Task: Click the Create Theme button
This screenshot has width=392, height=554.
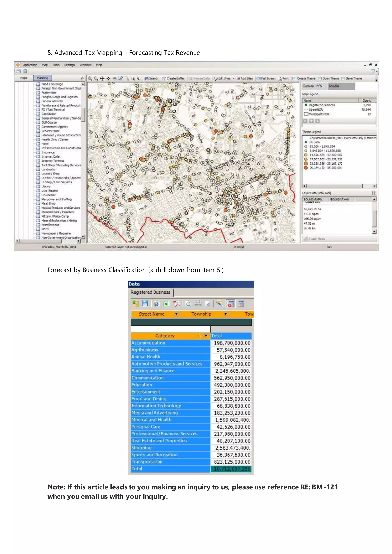Action: click(304, 78)
